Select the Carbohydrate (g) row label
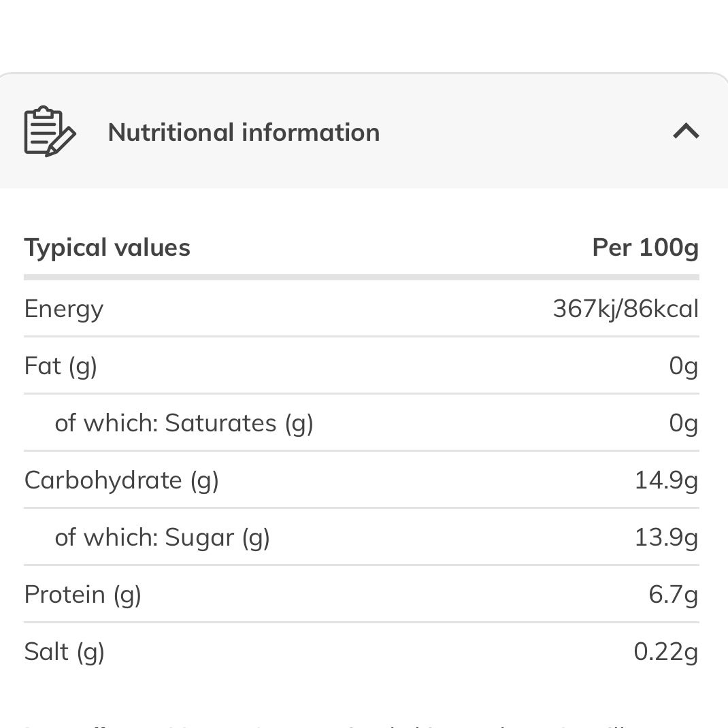Screen dimensions: 728x728 pyautogui.click(x=121, y=480)
